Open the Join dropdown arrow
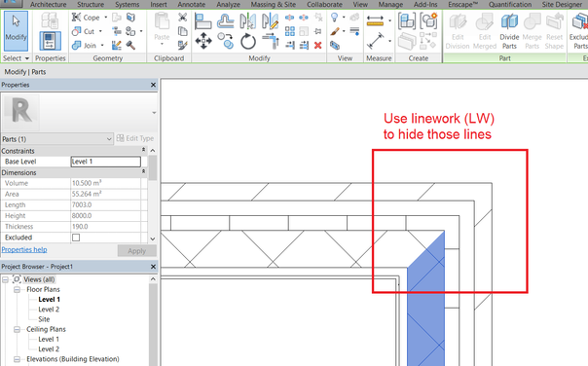Viewport: 588px width, 366px height. point(102,46)
